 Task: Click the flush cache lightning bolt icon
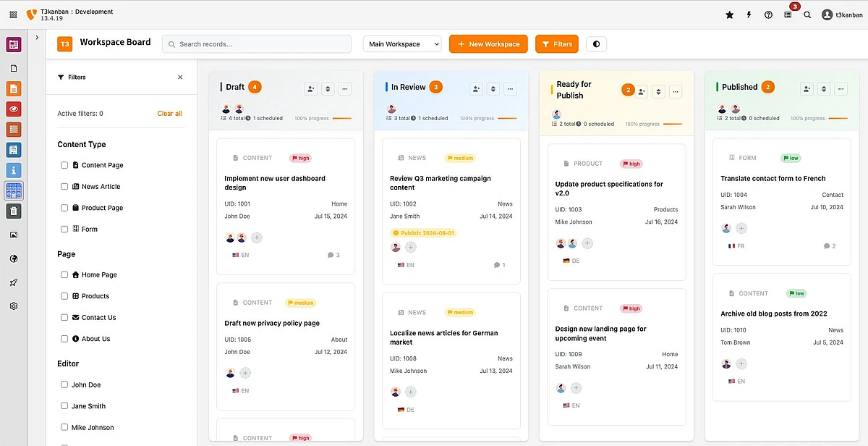click(x=749, y=14)
